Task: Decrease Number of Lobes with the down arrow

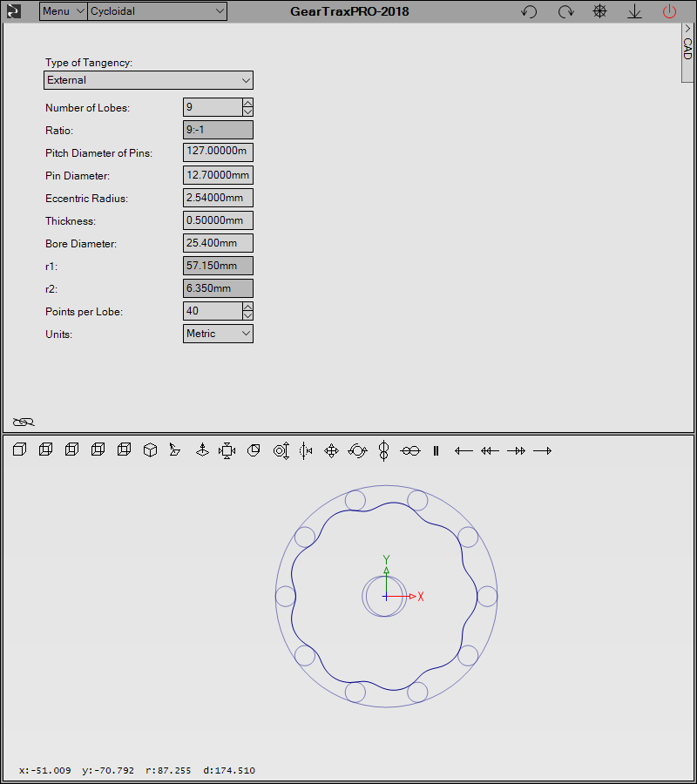Action: 247,112
